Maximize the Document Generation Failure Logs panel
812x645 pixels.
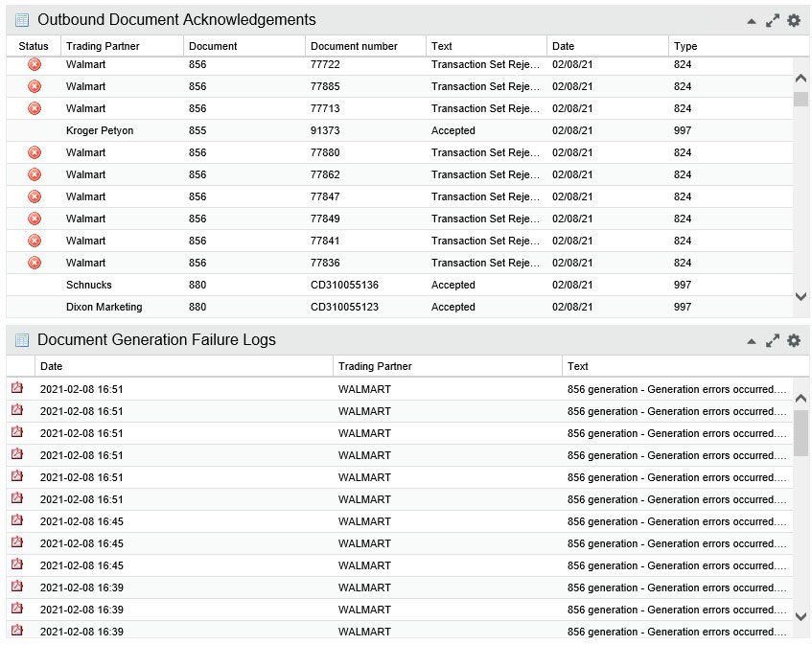coord(772,340)
